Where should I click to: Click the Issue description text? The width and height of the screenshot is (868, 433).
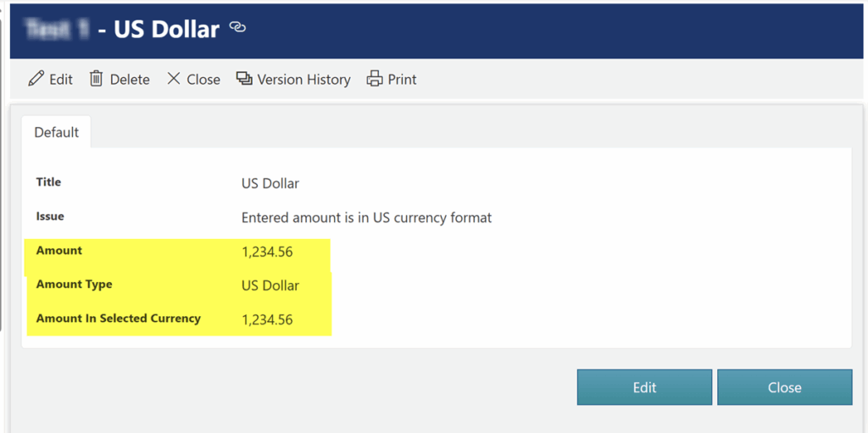(x=366, y=218)
